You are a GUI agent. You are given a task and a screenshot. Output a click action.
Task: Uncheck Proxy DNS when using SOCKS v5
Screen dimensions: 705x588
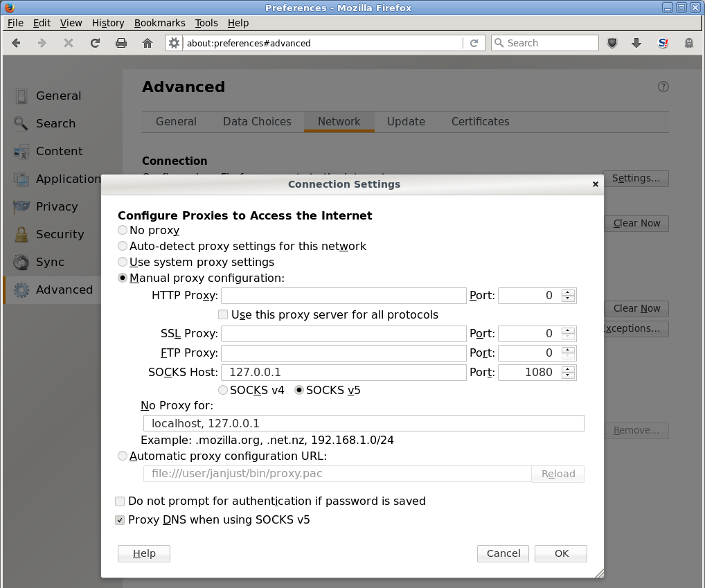[120, 520]
